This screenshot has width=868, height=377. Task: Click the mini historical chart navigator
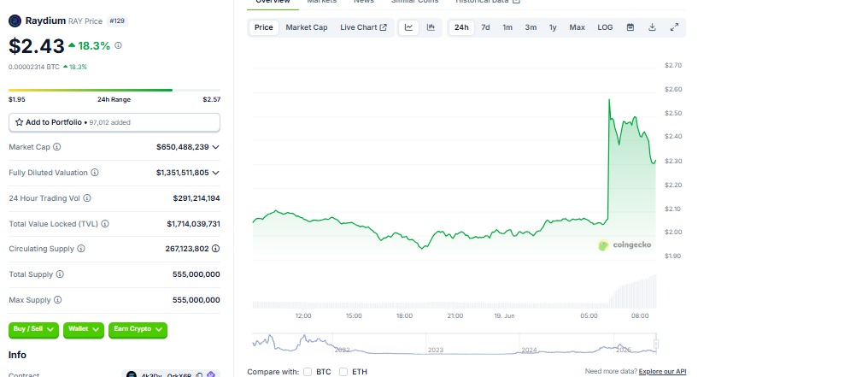coord(455,344)
